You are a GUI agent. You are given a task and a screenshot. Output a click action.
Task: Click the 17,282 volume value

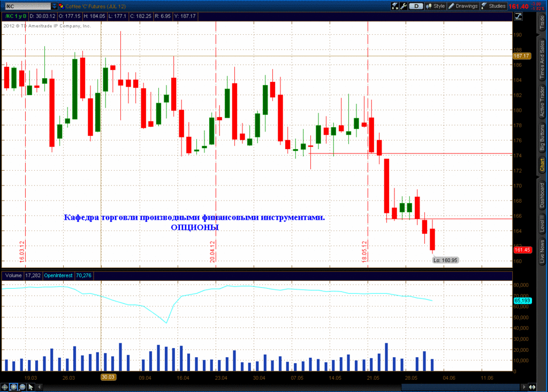point(33,275)
